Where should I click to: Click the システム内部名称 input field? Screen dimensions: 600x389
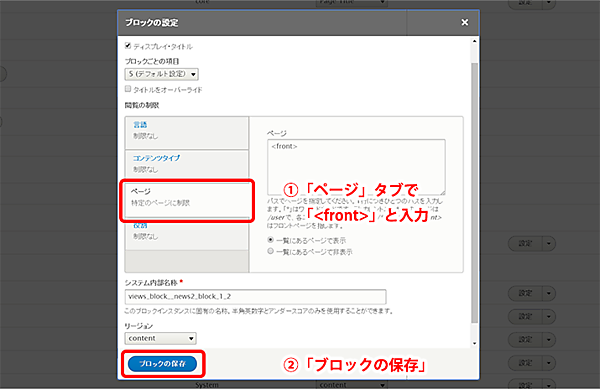pos(255,297)
